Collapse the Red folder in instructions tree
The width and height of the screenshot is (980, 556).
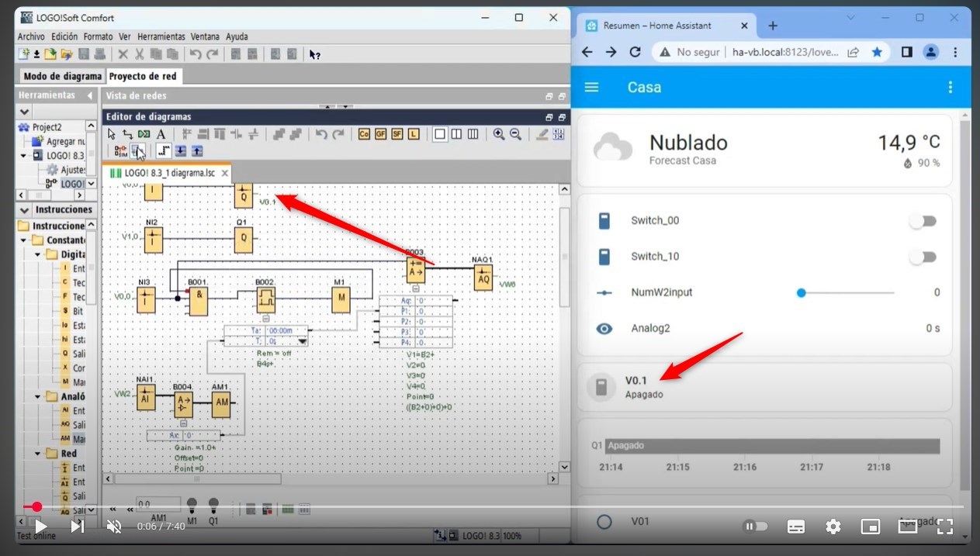click(x=38, y=454)
